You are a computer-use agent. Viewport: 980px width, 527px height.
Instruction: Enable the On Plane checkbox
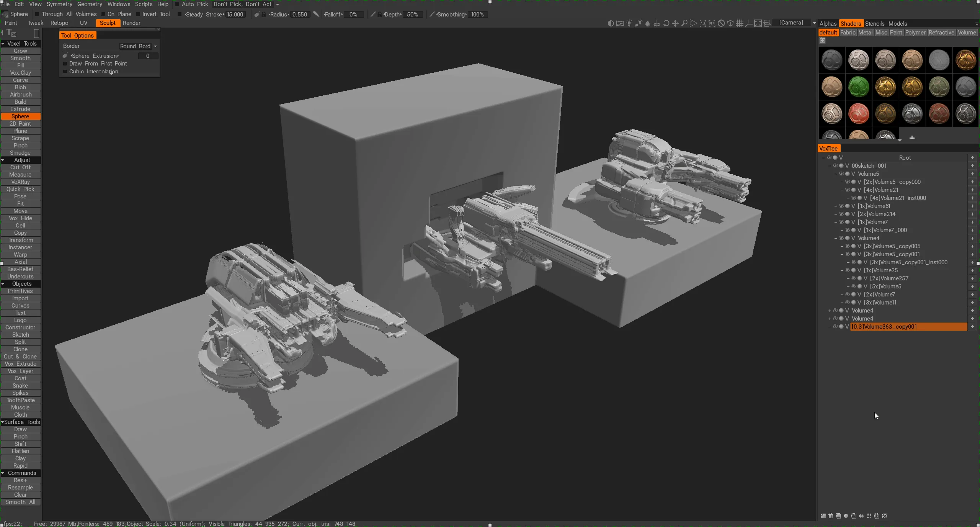point(103,14)
